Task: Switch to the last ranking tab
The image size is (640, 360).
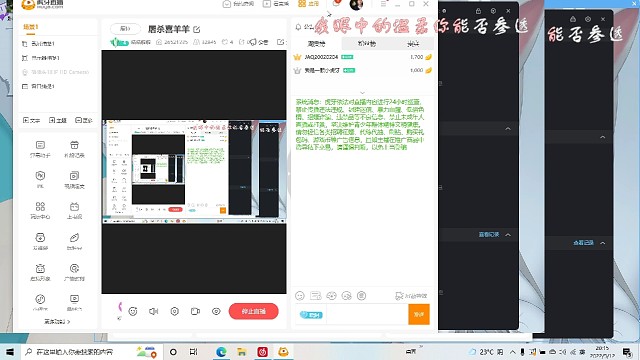Action: point(413,43)
